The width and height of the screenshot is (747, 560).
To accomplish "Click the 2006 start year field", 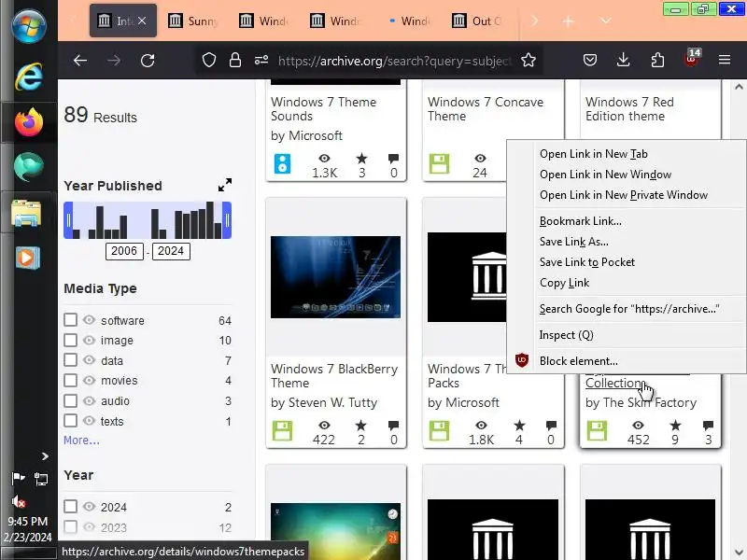I will [124, 251].
